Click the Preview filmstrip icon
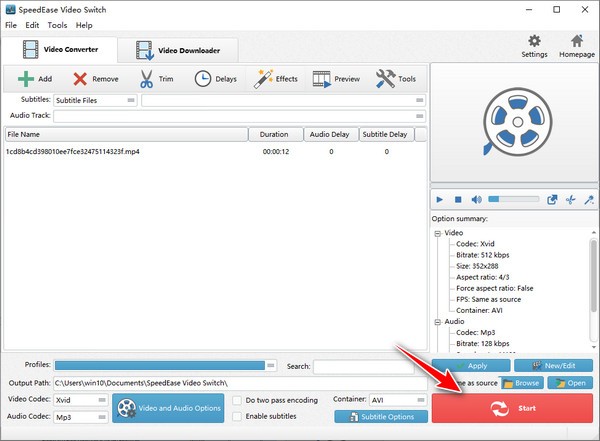The image size is (600, 441). [322, 78]
